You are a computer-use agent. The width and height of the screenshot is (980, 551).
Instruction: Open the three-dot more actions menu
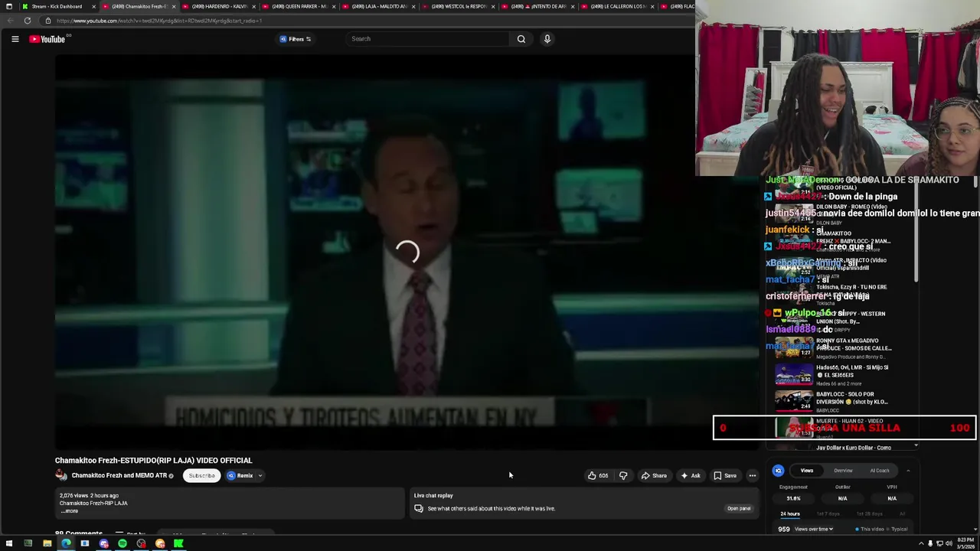coord(752,475)
